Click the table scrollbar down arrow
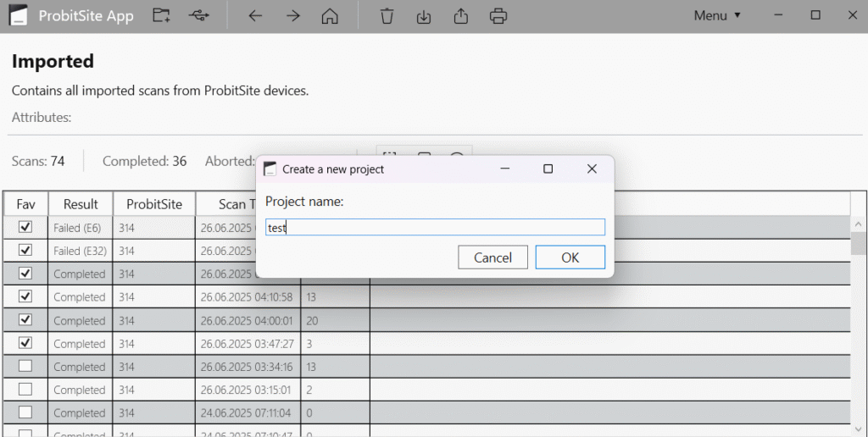 pyautogui.click(x=859, y=429)
